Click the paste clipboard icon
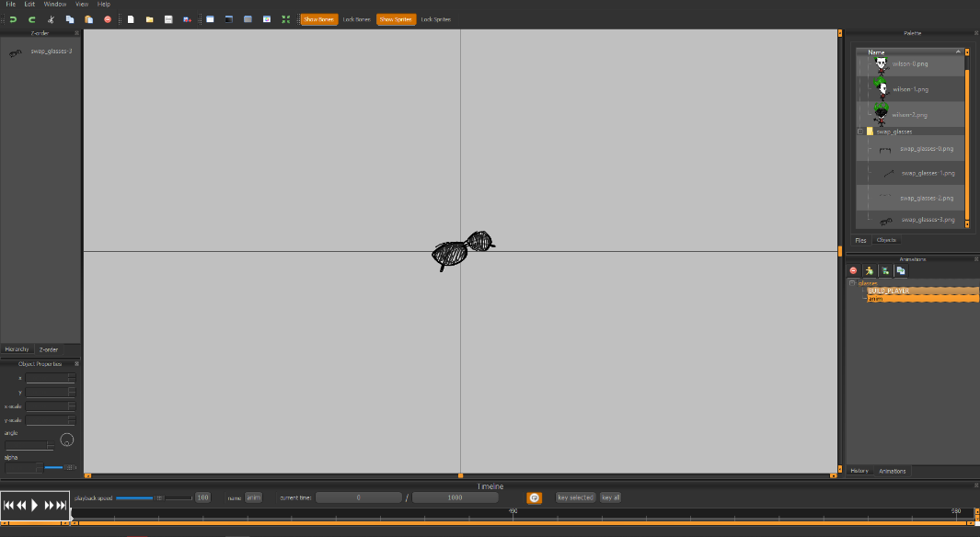Image resolution: width=980 pixels, height=537 pixels. click(x=88, y=19)
